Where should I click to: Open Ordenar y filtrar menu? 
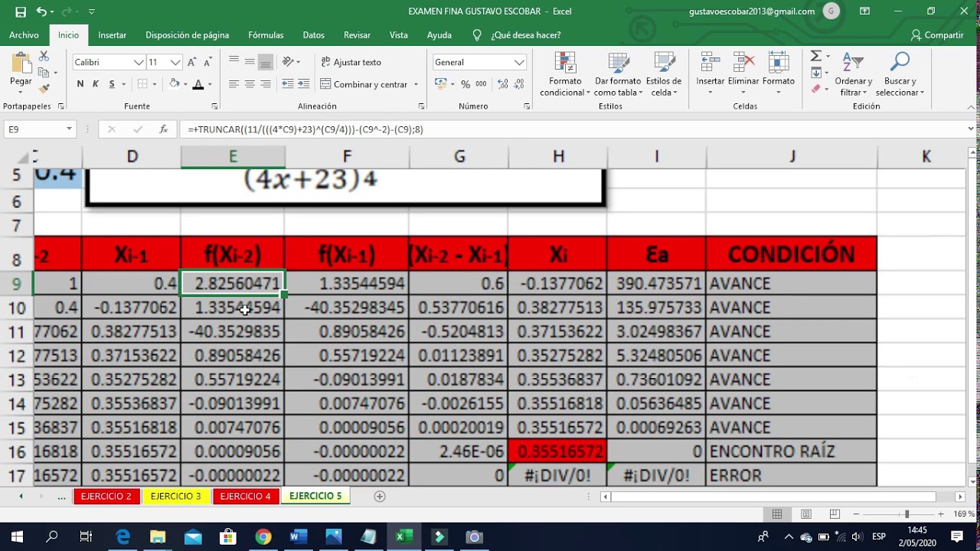tap(853, 74)
